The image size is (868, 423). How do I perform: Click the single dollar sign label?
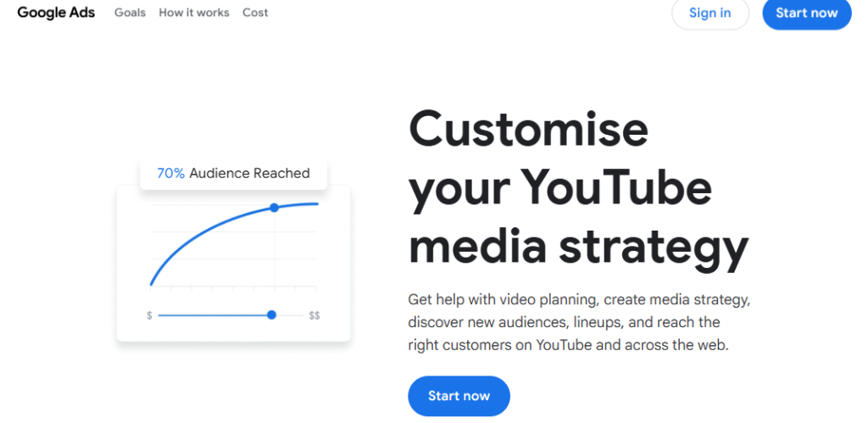(x=149, y=315)
